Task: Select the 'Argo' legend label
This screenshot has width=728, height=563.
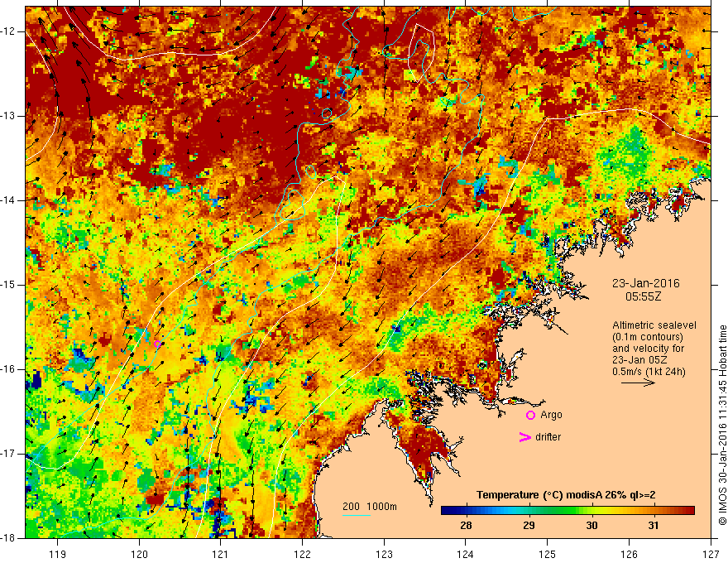Action: [x=551, y=415]
